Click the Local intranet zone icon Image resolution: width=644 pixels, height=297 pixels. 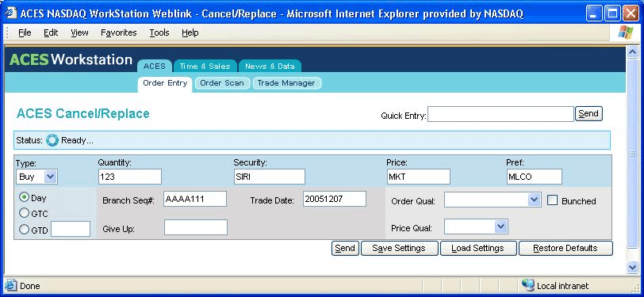tap(527, 285)
